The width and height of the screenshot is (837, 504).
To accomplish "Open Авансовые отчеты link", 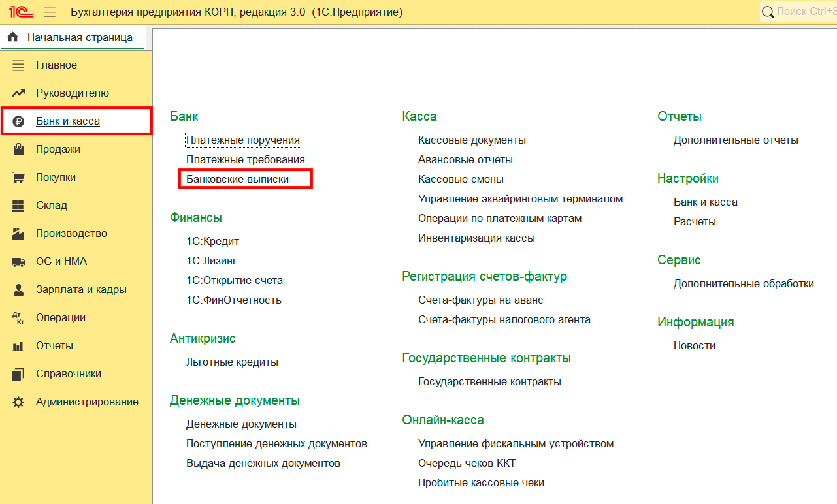I will pos(465,159).
